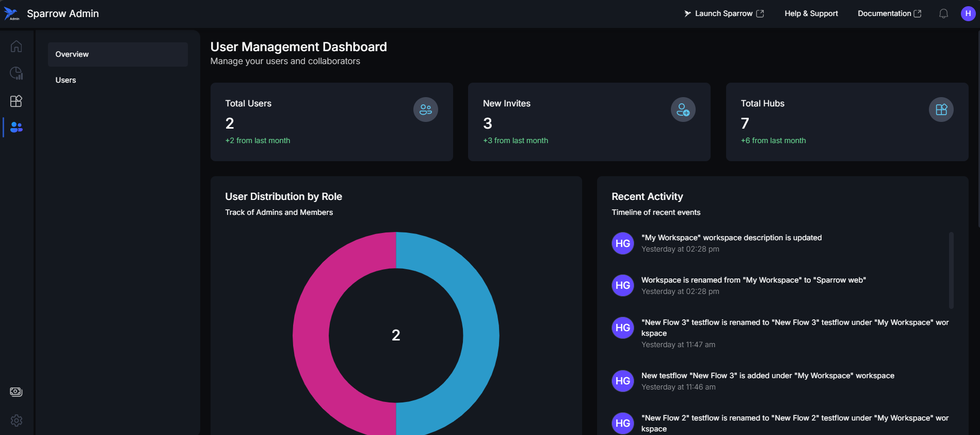
Task: Click the pink segment of donut chart
Action: [311, 336]
